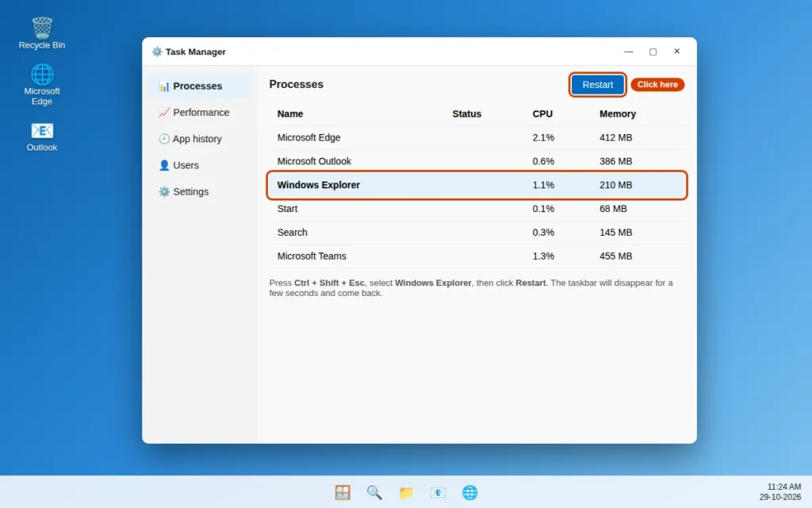Click the 412 MB memory value
The width and height of the screenshot is (812, 508).
pos(615,138)
